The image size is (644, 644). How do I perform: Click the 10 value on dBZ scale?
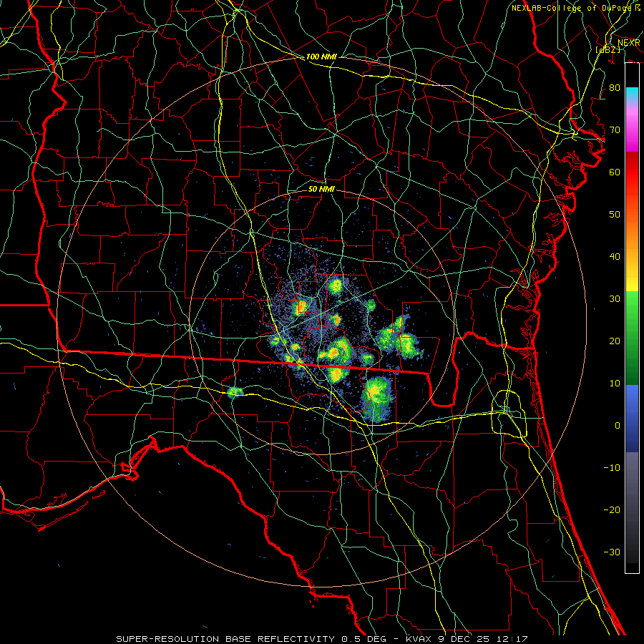click(615, 384)
